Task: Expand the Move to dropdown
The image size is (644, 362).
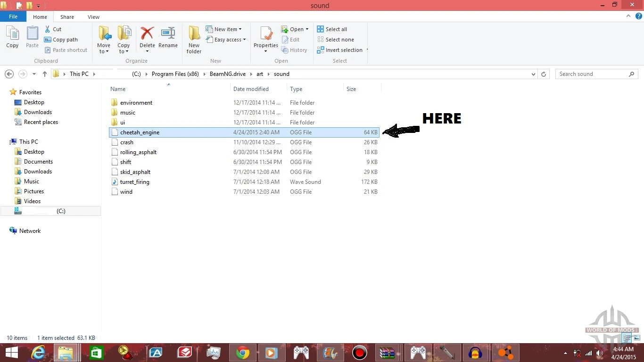Action: coord(104,51)
